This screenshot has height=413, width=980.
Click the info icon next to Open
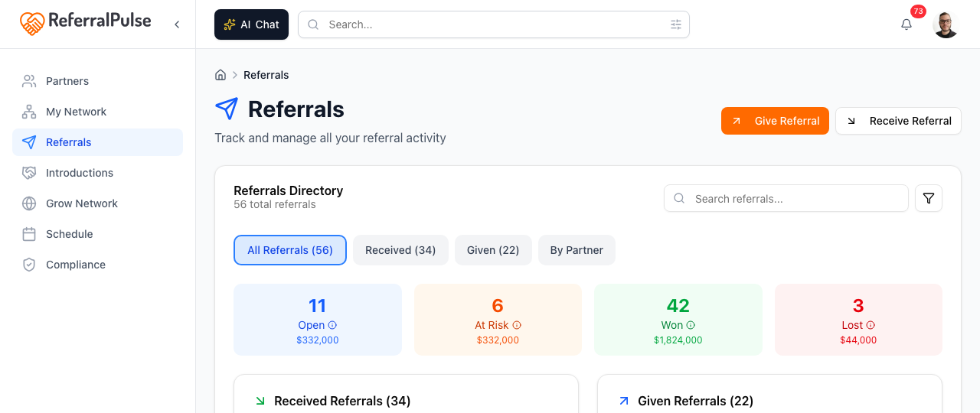[332, 325]
